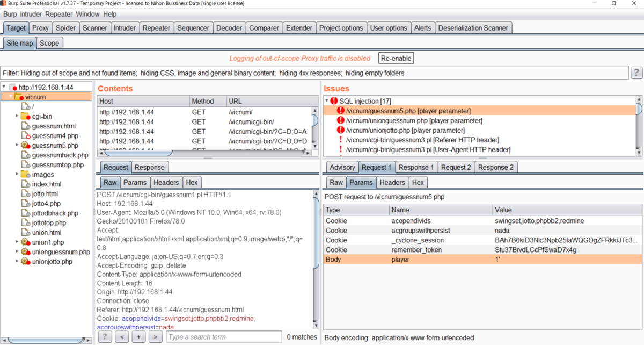This screenshot has width=644, height=345.
Task: Sort params by Name column header
Action: click(x=441, y=210)
